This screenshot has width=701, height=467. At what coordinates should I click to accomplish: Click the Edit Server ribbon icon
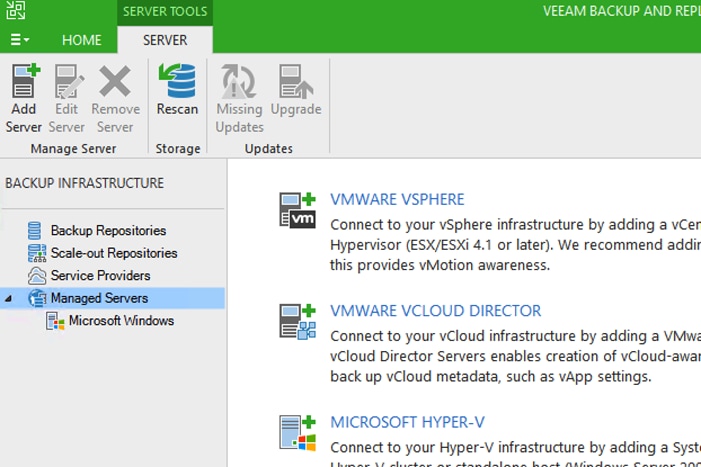(68, 81)
